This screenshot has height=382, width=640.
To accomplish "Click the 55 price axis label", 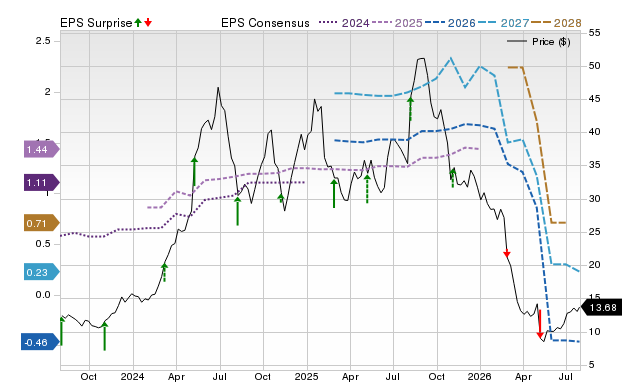I will 595,33.
